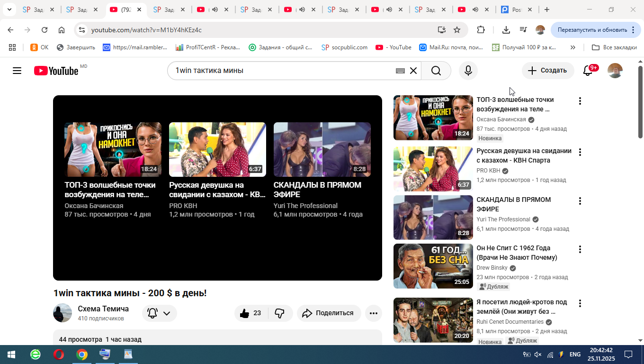
Task: Open Windows notification center
Action: pyautogui.click(x=628, y=355)
